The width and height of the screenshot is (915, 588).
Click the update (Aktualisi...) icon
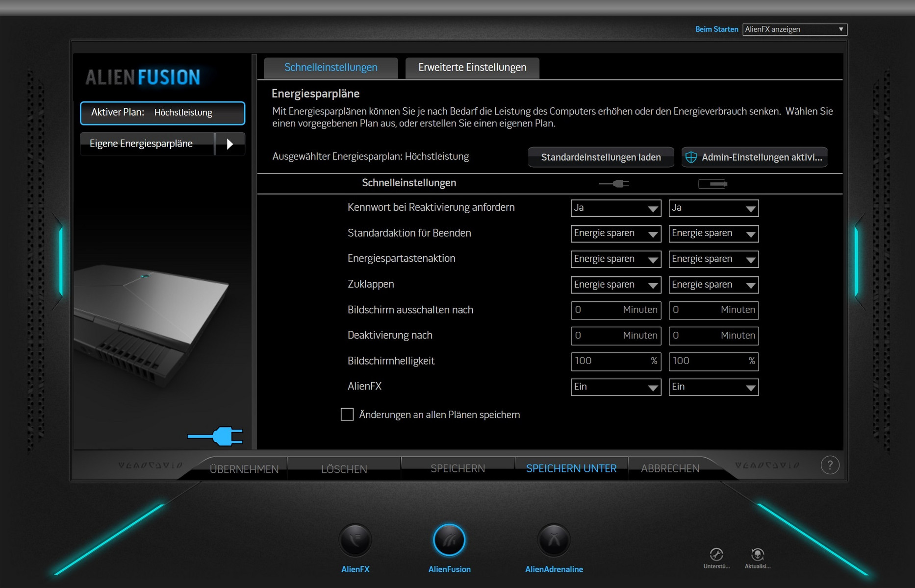[x=758, y=554]
